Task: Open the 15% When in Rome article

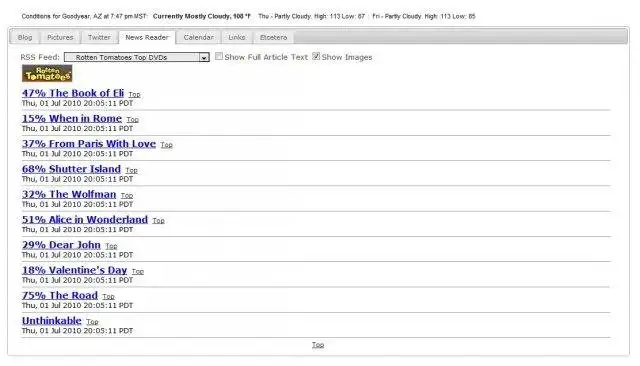Action: point(72,118)
